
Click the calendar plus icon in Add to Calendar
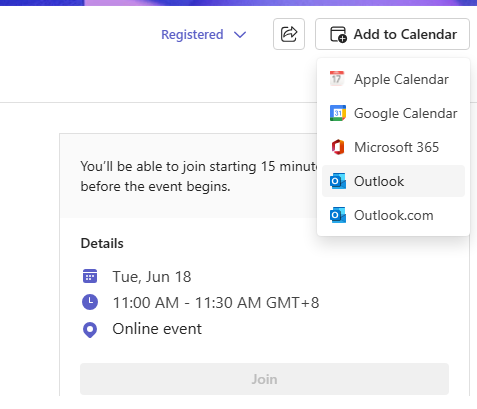(338, 34)
